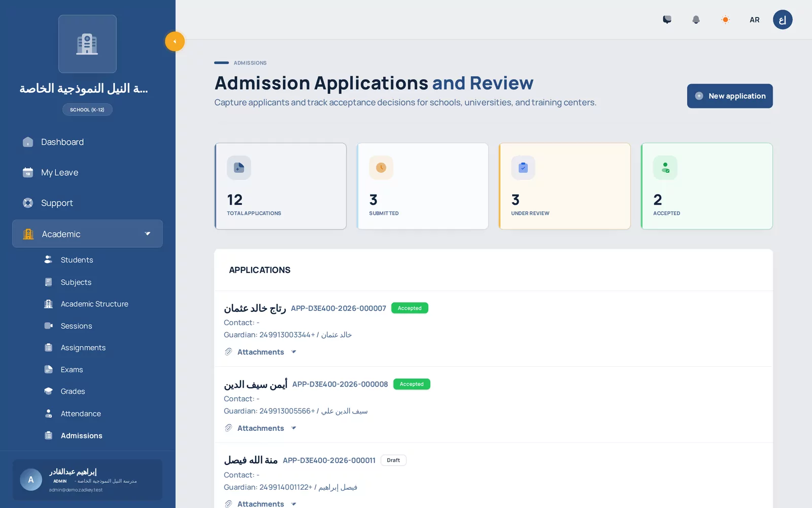Click the ADMISSIONS breadcrumb label
Viewport: 812px width, 508px height.
(x=250, y=63)
